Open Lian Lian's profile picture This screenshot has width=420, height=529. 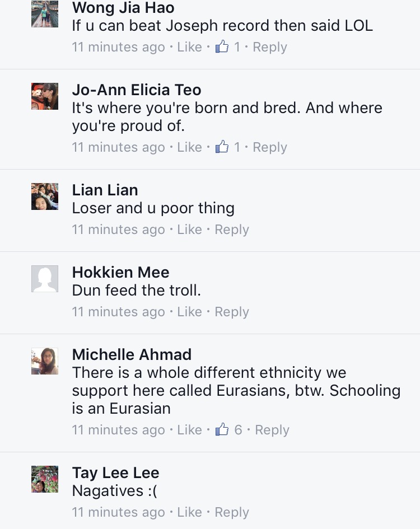pos(45,196)
